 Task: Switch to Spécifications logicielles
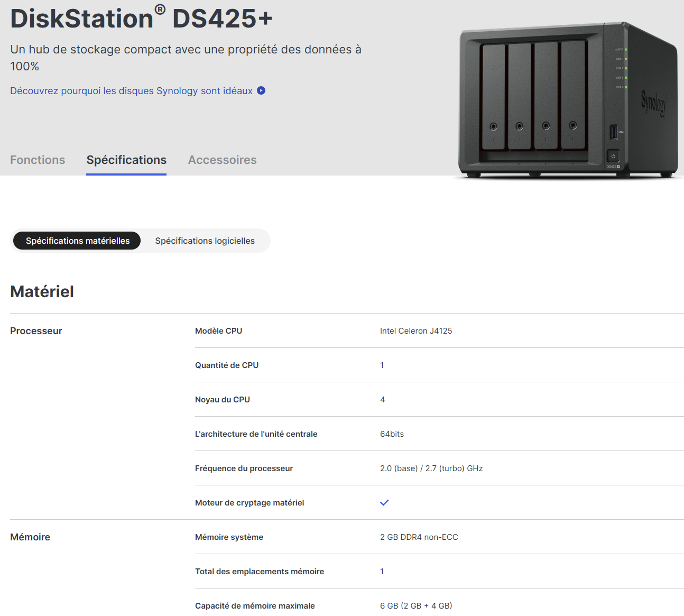(205, 241)
